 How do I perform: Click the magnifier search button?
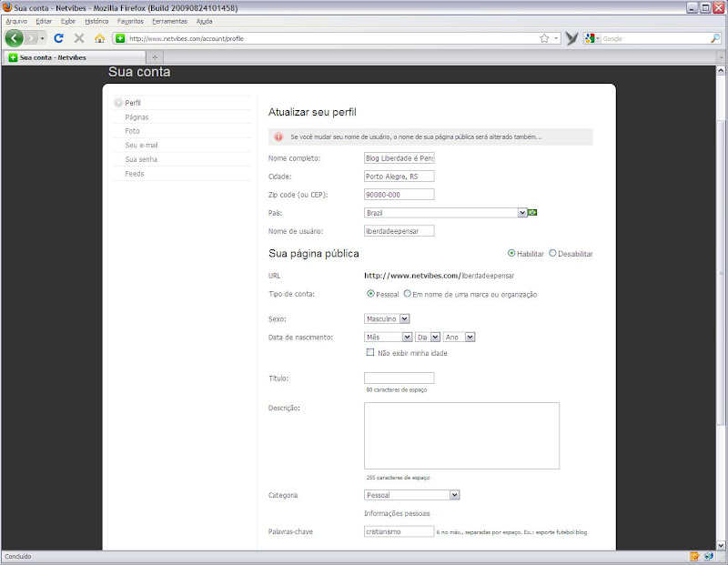click(x=715, y=38)
